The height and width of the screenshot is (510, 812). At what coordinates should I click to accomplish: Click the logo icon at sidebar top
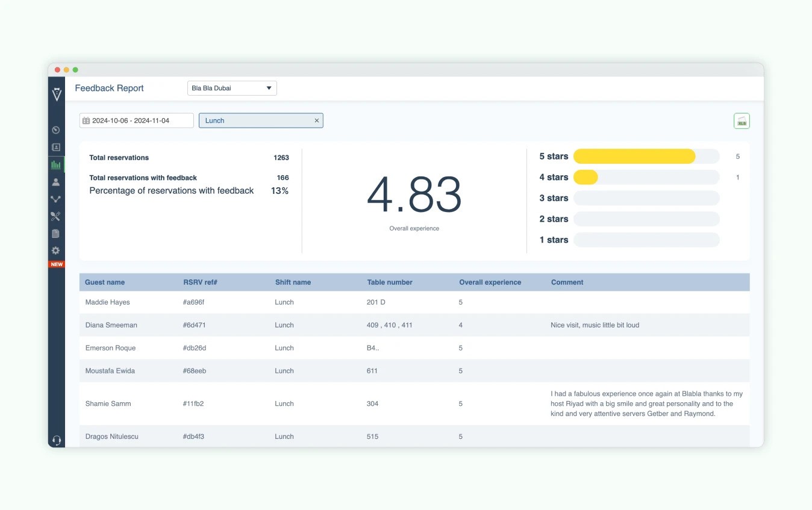[56, 94]
